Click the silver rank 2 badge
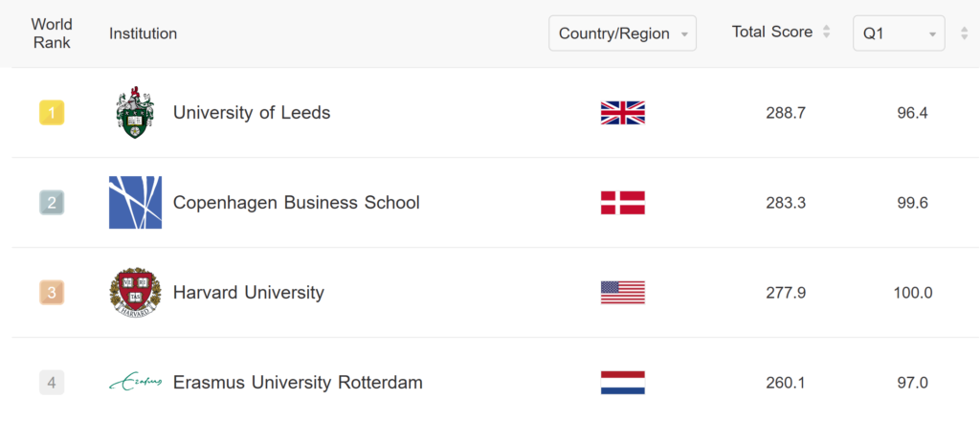The height and width of the screenshot is (421, 980). (52, 203)
